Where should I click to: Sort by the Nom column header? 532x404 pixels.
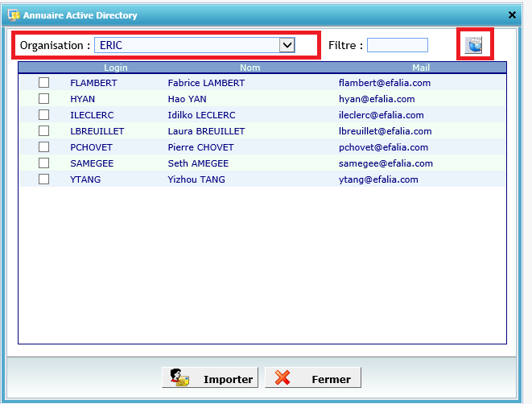coord(250,68)
